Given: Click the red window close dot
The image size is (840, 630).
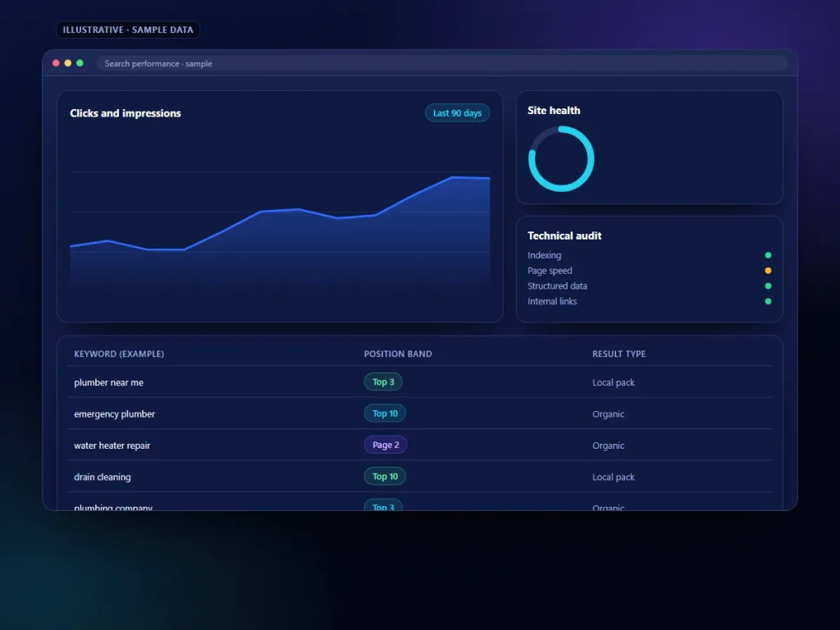Looking at the screenshot, I should pos(56,63).
